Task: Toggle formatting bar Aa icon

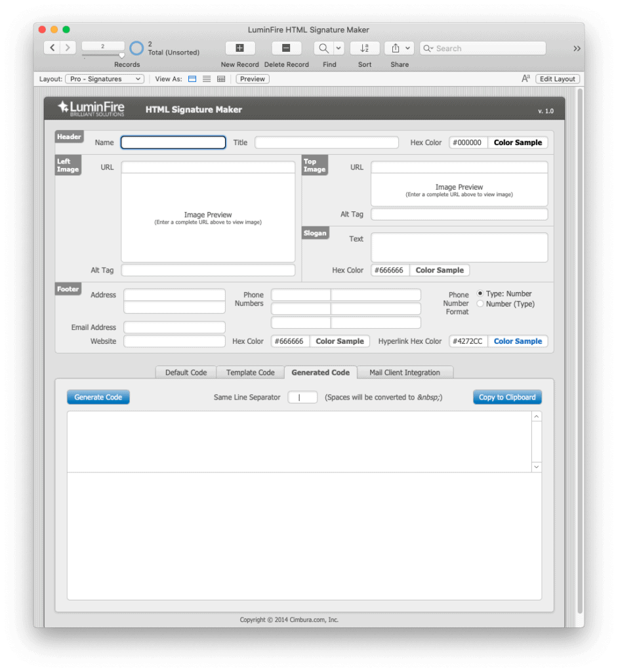Action: coord(526,79)
